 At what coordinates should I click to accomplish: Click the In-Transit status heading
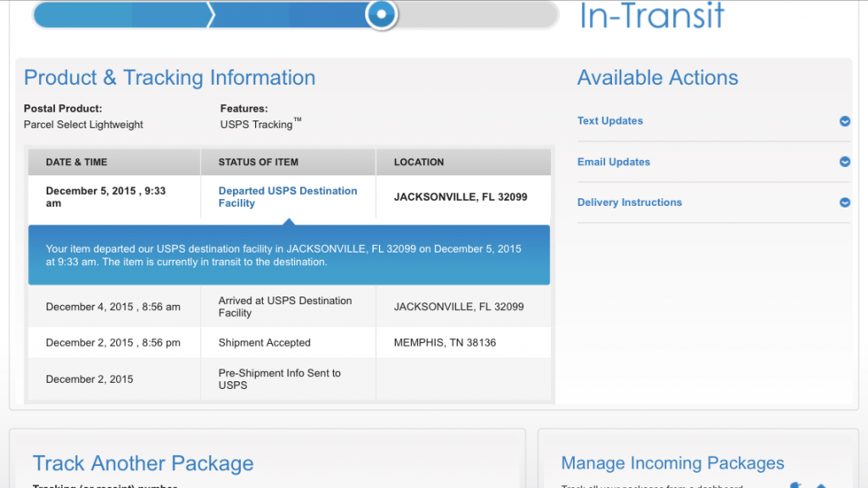click(x=651, y=15)
